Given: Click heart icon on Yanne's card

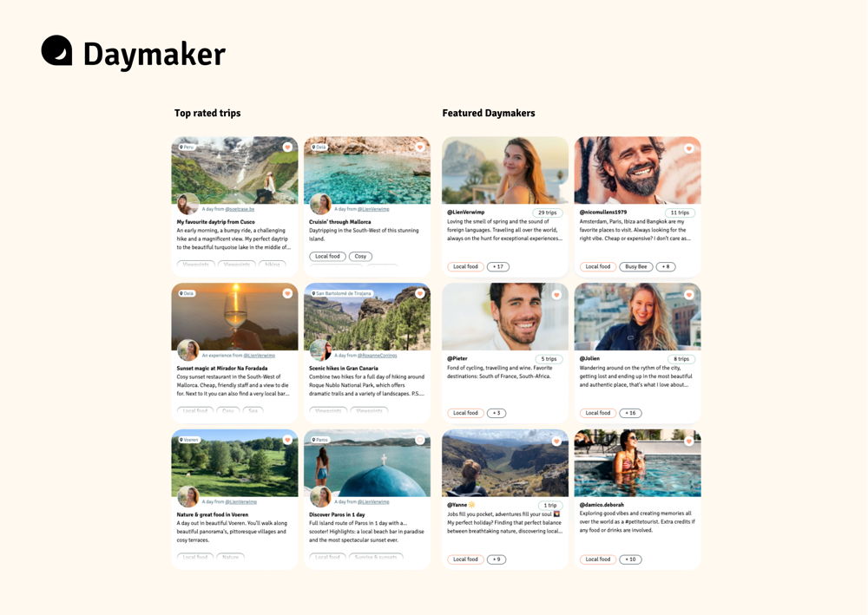Looking at the screenshot, I should pyautogui.click(x=556, y=441).
